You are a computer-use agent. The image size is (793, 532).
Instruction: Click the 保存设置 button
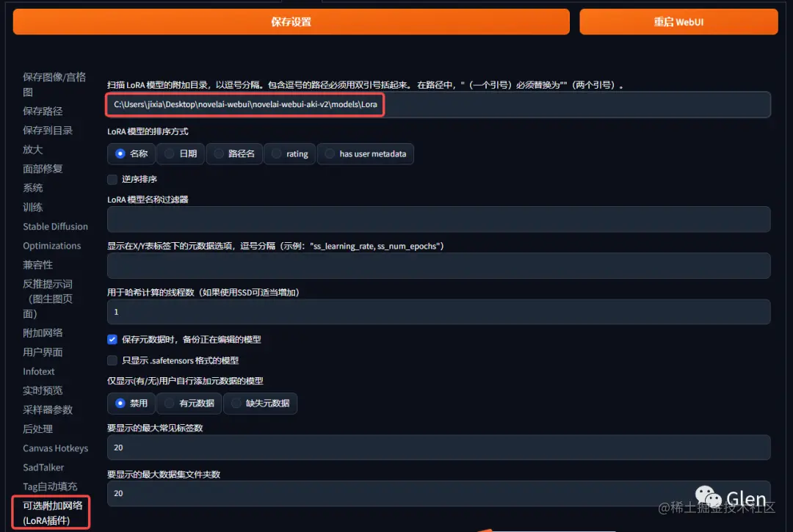coord(291,22)
